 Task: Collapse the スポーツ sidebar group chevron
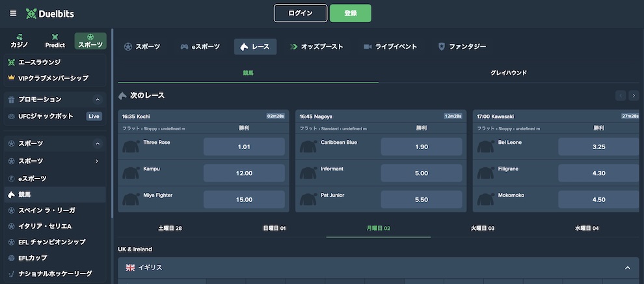point(98,143)
